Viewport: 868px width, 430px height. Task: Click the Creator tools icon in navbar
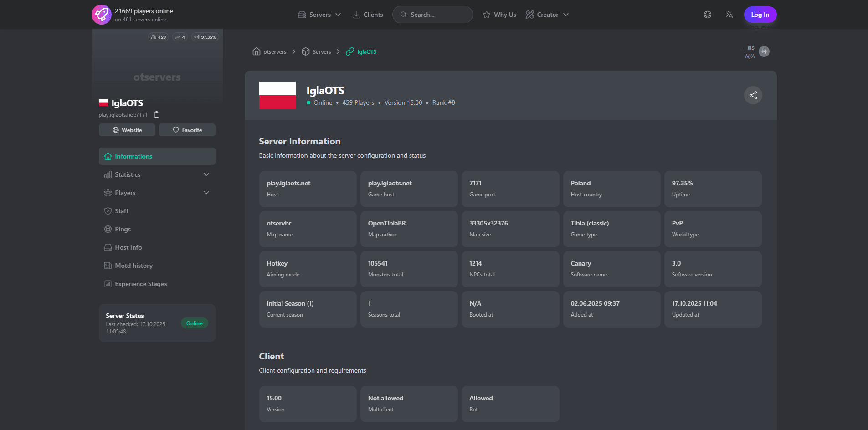[x=529, y=15]
